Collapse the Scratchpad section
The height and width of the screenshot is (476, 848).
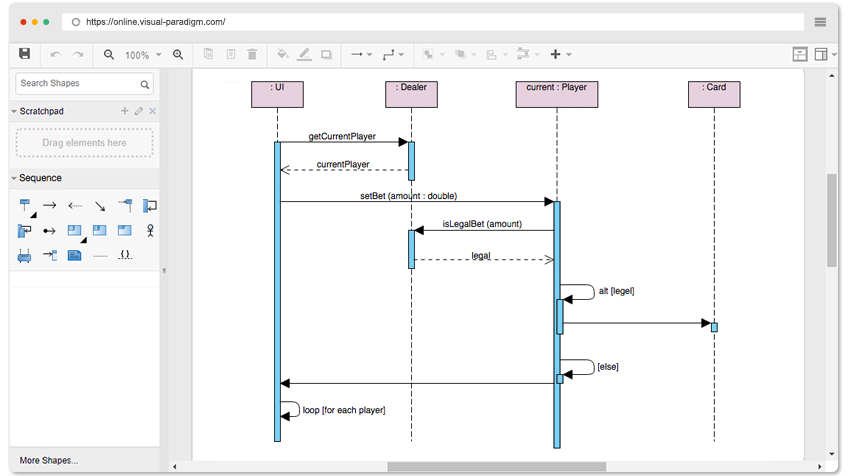tap(14, 111)
